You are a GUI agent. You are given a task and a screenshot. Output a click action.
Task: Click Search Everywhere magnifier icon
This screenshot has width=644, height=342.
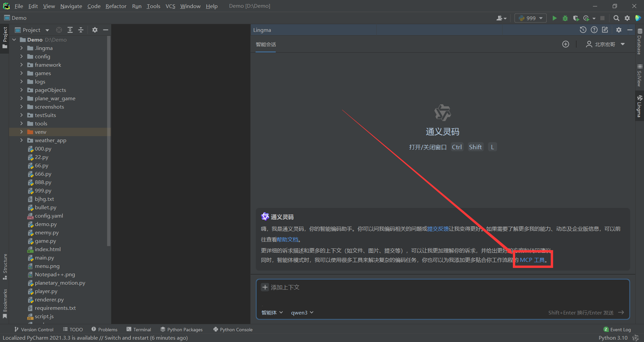click(x=616, y=18)
